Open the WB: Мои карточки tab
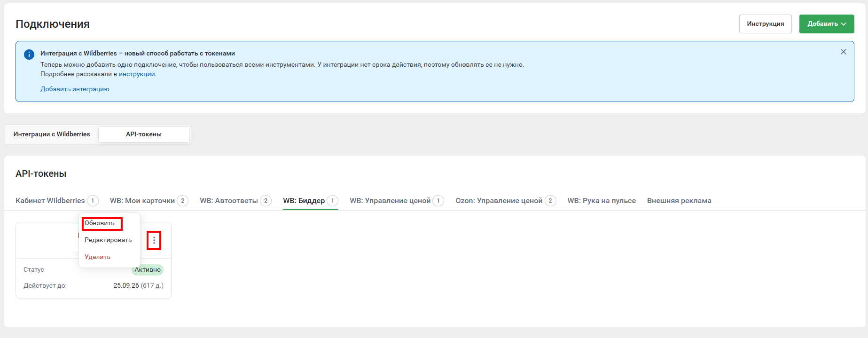Screen dimensions: 868x338 click(x=149, y=201)
